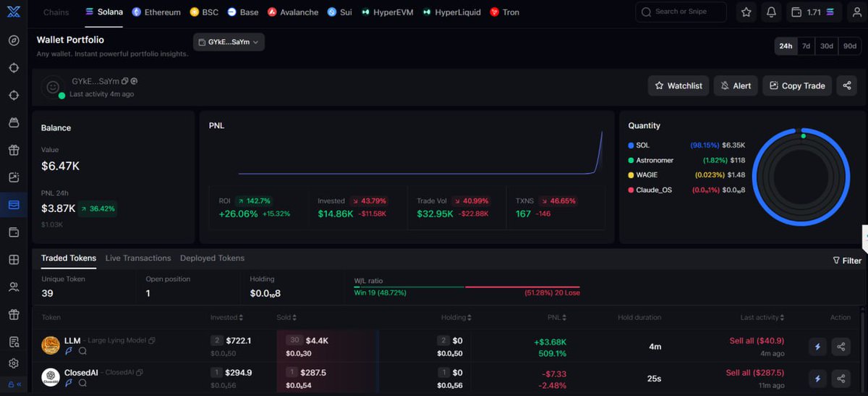Switch to Sui chain
Screen dimensions: 868x396
click(339, 12)
